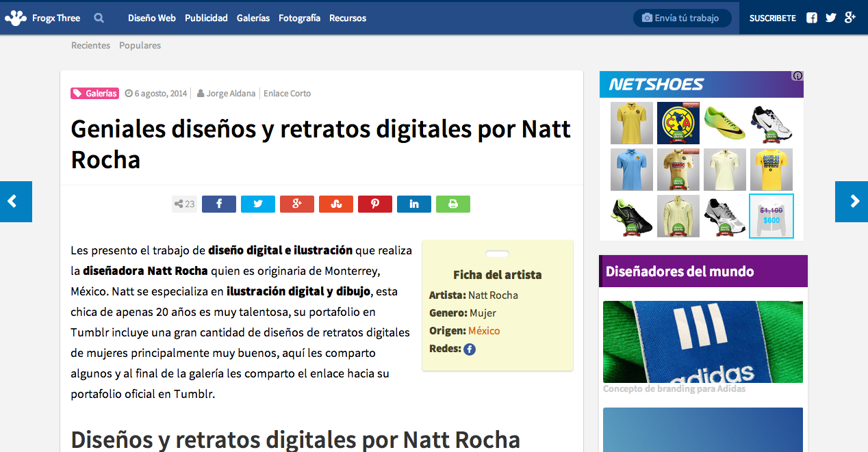The height and width of the screenshot is (452, 868).
Task: Go to previous article with left arrow
Action: click(15, 202)
